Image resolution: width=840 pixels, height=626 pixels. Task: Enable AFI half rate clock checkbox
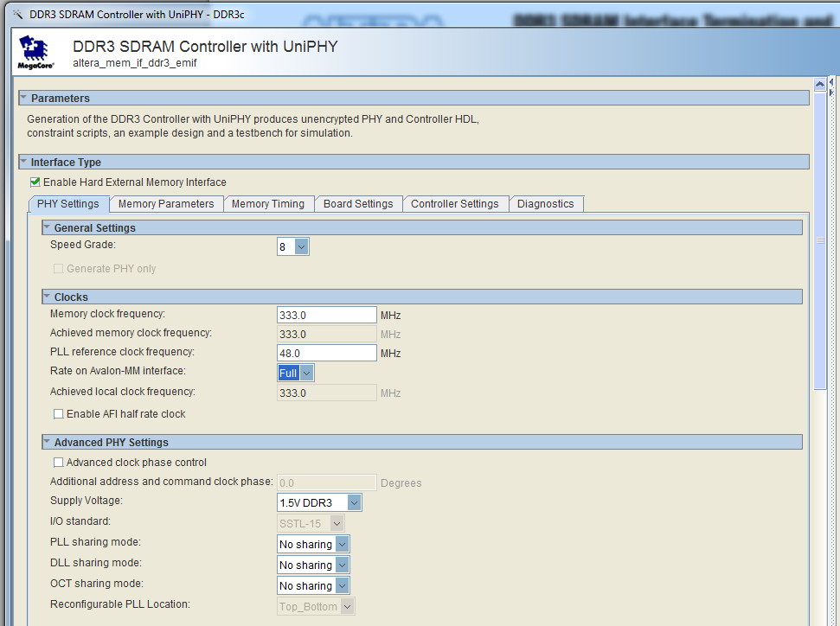(x=58, y=414)
